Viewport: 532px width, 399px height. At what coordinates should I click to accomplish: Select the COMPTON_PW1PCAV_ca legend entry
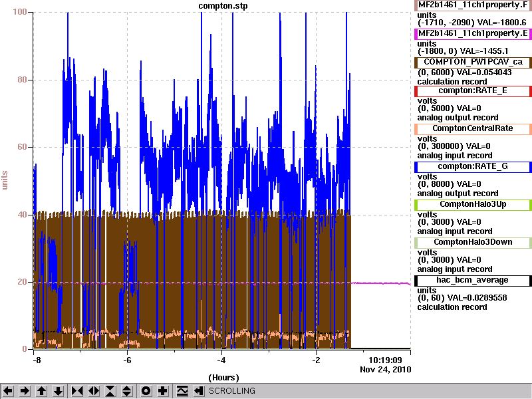[x=473, y=62]
